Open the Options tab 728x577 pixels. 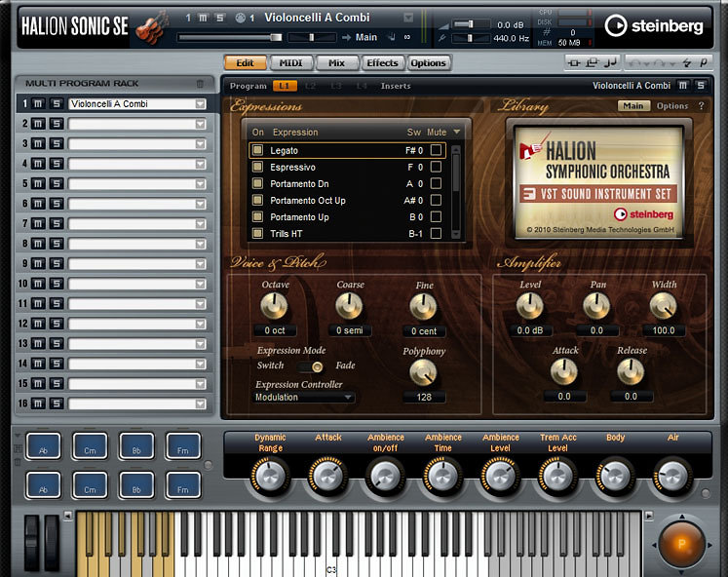(428, 62)
